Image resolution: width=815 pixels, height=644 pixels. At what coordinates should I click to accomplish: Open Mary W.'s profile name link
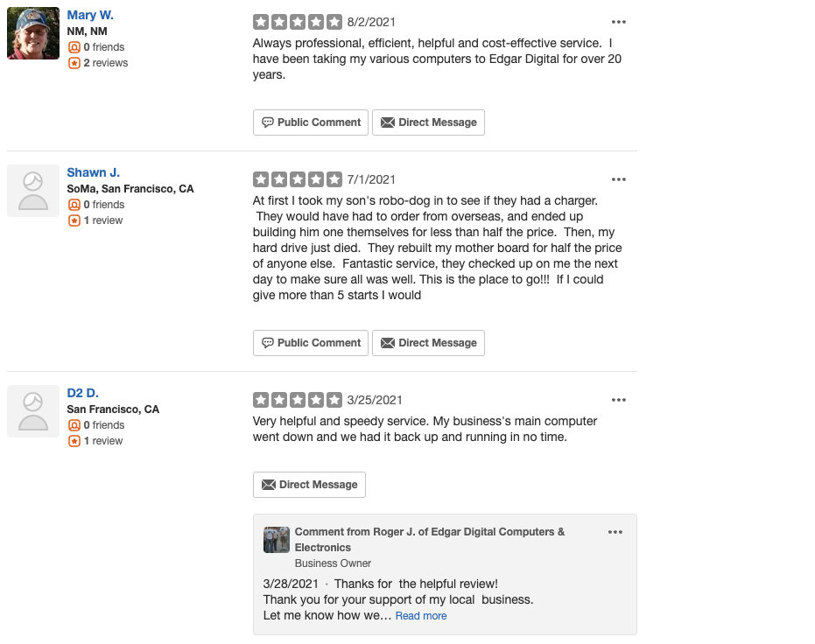tap(90, 16)
